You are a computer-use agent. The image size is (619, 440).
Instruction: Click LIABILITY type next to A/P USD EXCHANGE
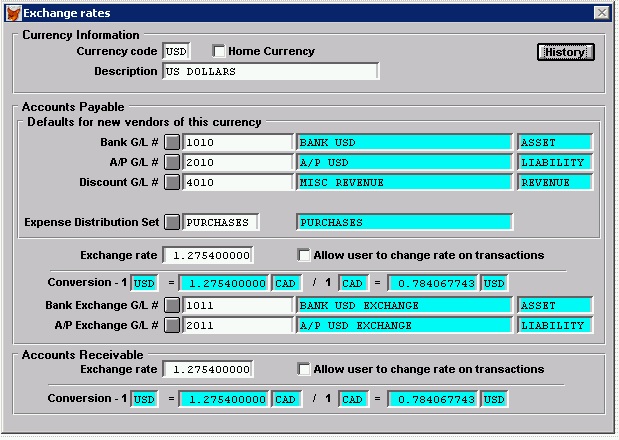(555, 326)
